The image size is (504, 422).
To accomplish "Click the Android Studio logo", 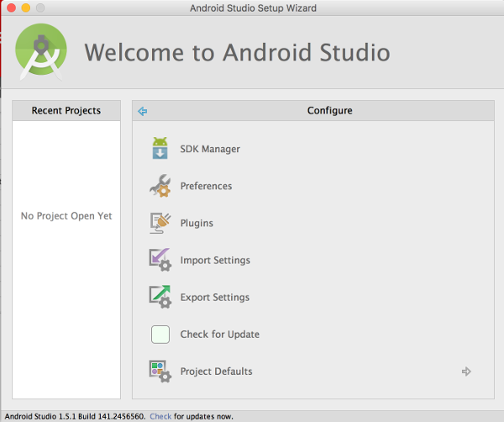I will tap(41, 51).
